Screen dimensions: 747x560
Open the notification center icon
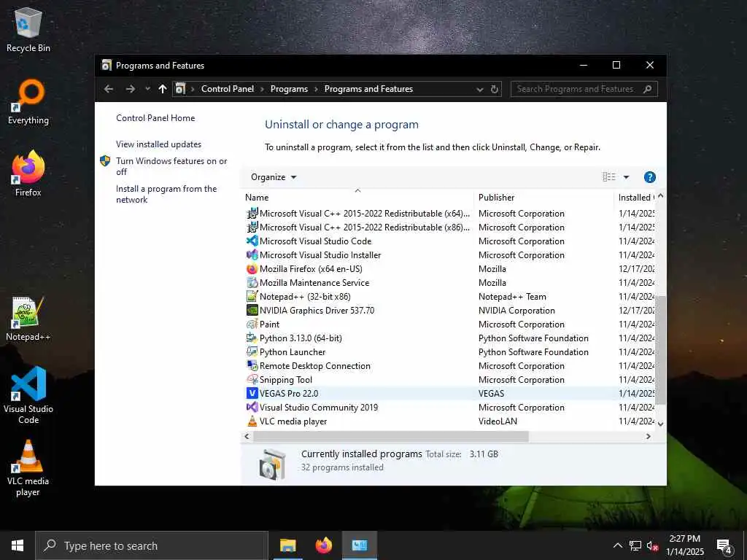(x=724, y=545)
